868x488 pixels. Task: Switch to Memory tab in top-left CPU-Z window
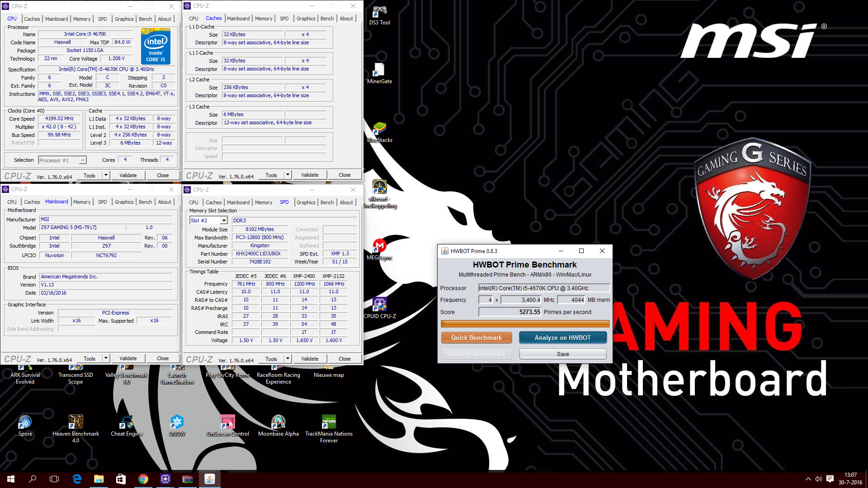[x=82, y=19]
